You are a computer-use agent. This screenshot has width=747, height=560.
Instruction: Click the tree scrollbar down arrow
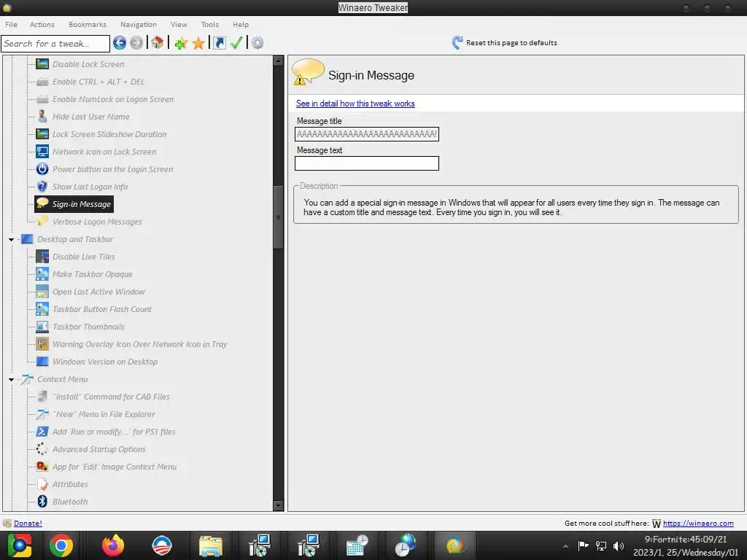pos(278,505)
